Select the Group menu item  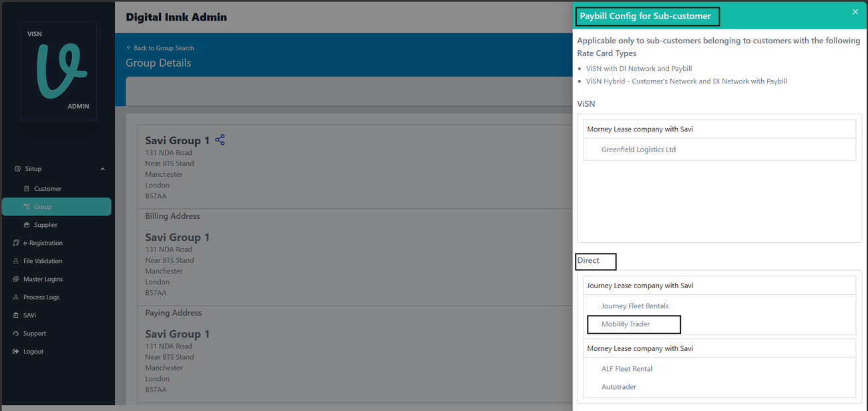pyautogui.click(x=56, y=207)
